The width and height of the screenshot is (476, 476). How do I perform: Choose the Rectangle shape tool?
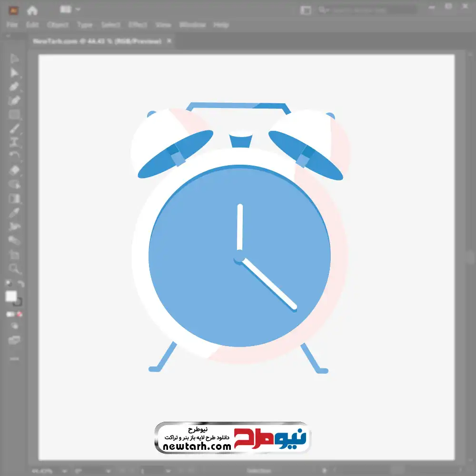14,114
